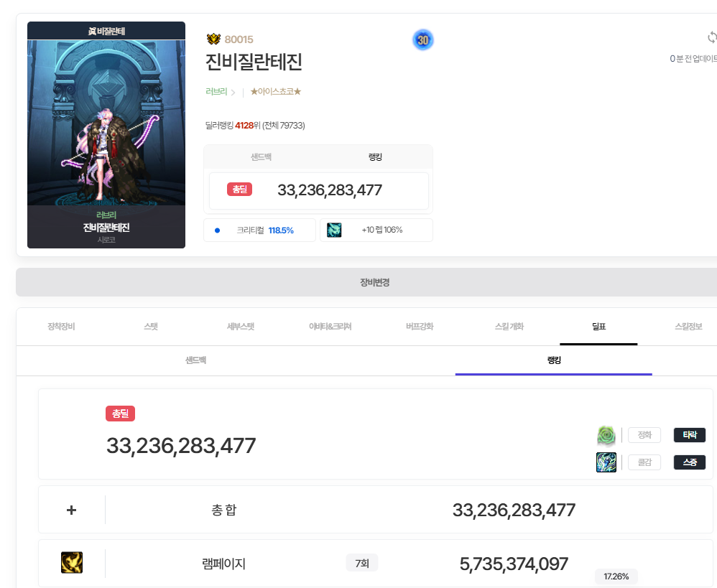Click the 램페이지 skill icon
The image size is (717, 588).
(72, 563)
